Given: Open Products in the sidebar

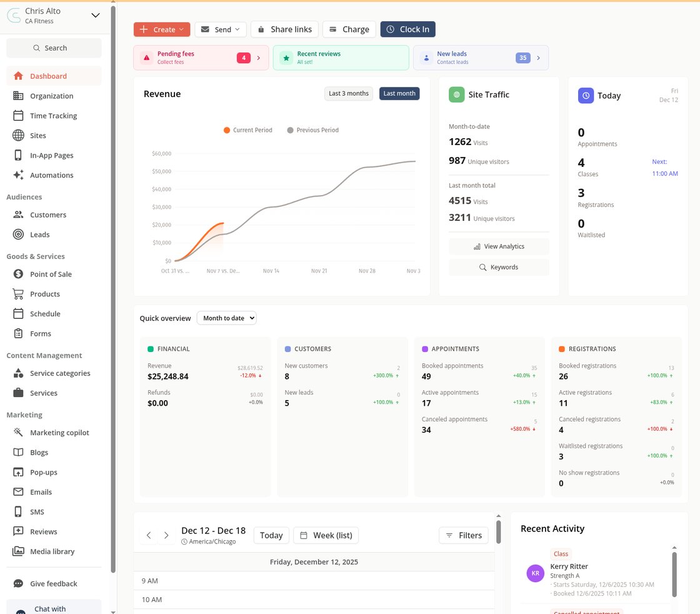Looking at the screenshot, I should pyautogui.click(x=54, y=294).
